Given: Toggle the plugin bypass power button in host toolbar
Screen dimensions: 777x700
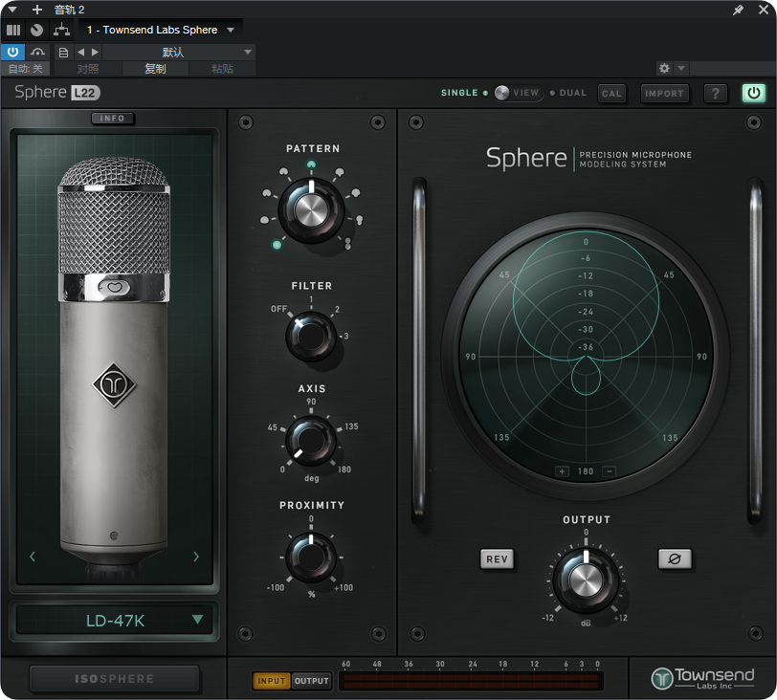Looking at the screenshot, I should (12, 52).
